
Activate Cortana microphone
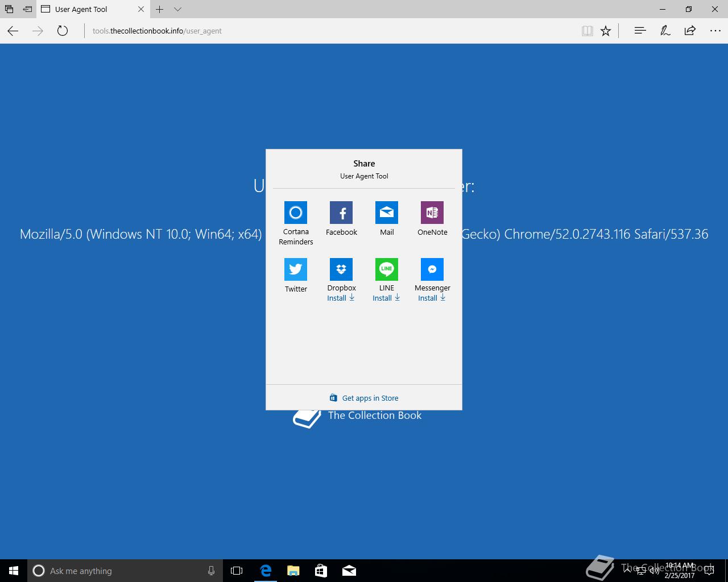(211, 571)
